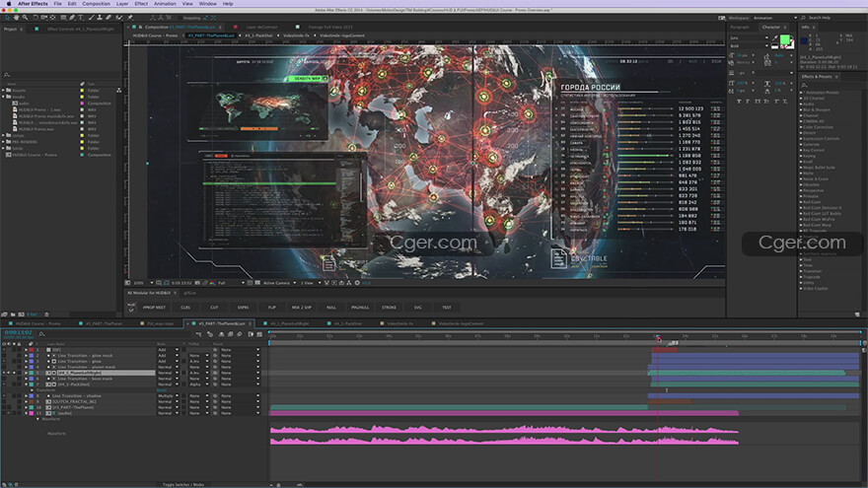The height and width of the screenshot is (488, 868).
Task: Select the Zoom magnifier tool
Action: 25,18
